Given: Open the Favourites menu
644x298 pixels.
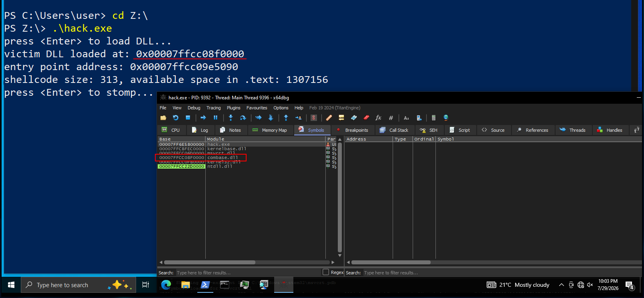Looking at the screenshot, I should tap(257, 108).
